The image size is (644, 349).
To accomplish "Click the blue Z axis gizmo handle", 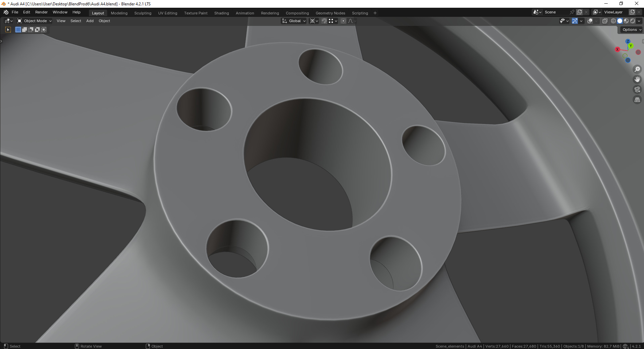I will click(x=628, y=41).
